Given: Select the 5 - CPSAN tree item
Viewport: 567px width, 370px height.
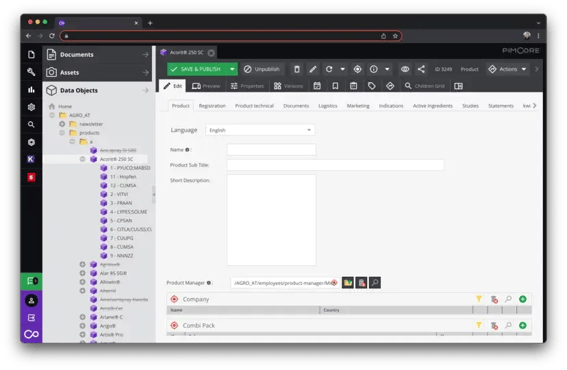Looking at the screenshot, I should (x=121, y=221).
